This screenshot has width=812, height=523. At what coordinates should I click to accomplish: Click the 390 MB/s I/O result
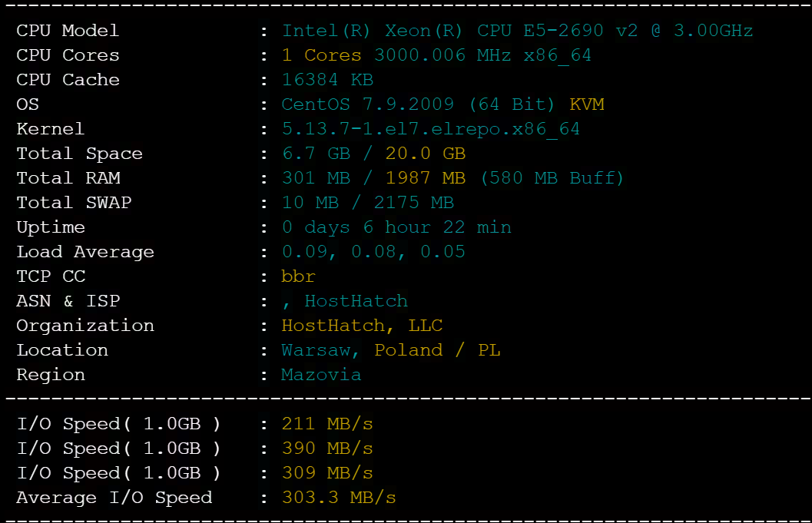pyautogui.click(x=327, y=449)
